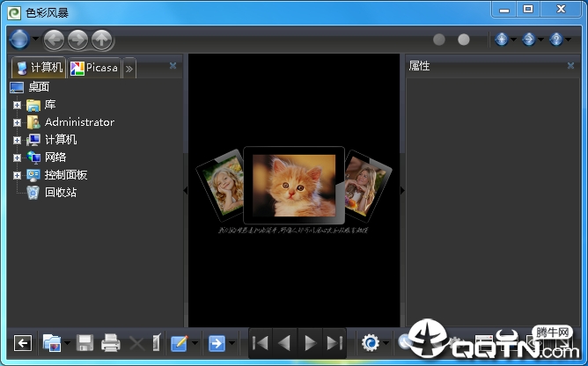The image size is (588, 366).
Task: Switch to the 计算机 tab
Action: tap(40, 68)
